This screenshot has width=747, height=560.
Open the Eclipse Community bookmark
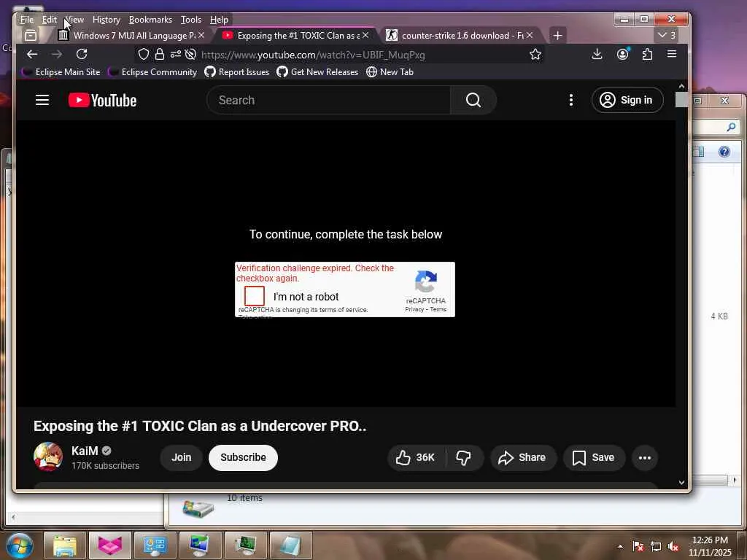[152, 72]
